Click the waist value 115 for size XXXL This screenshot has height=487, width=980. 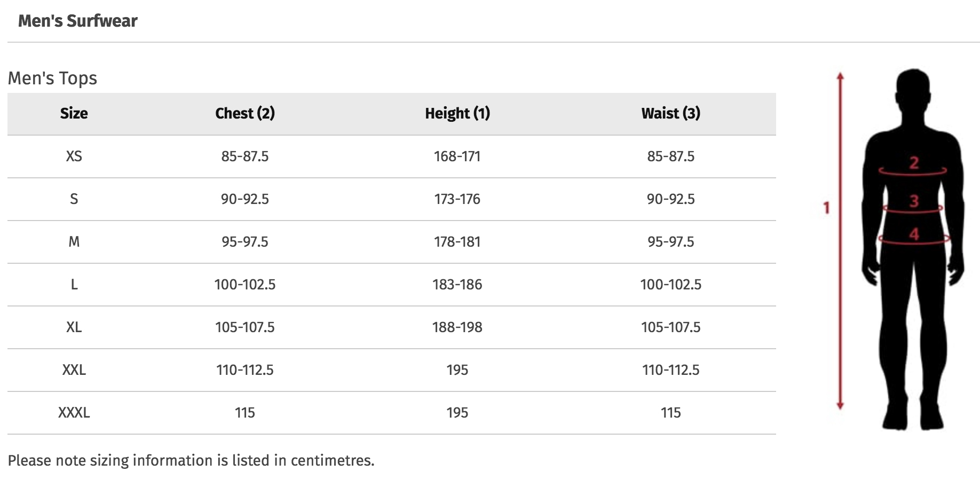coord(671,412)
